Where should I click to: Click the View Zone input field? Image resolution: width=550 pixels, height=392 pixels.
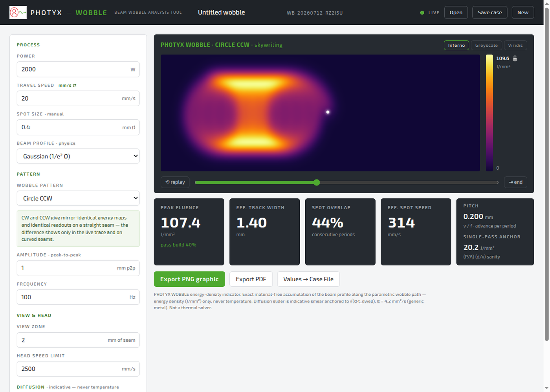pyautogui.click(x=78, y=340)
